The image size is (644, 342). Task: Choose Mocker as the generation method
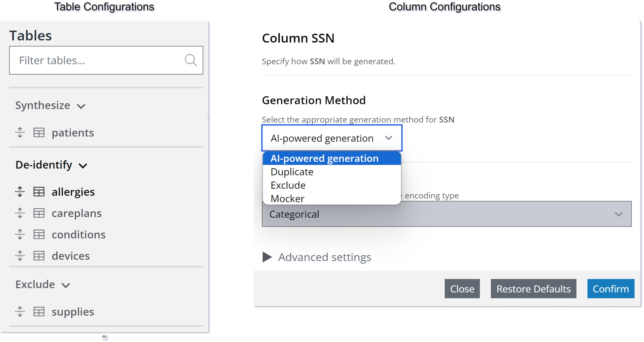pyautogui.click(x=288, y=198)
